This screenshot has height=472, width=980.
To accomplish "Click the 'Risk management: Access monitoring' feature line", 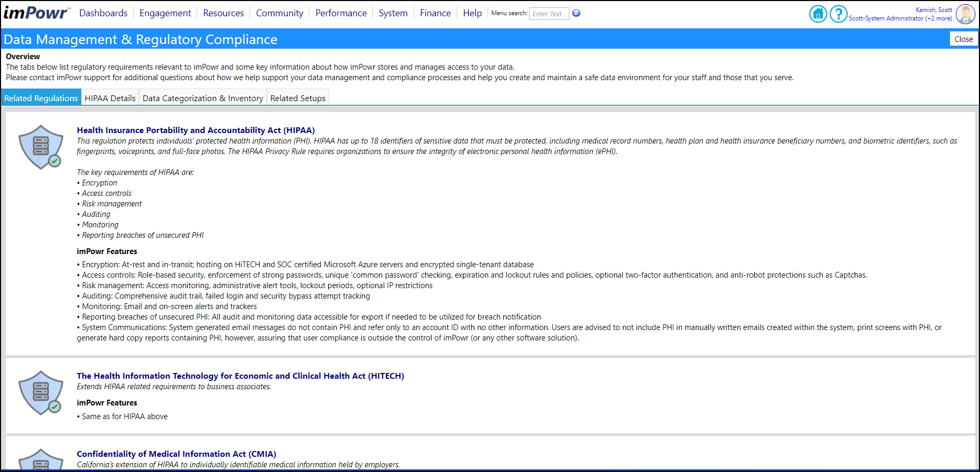I will tap(255, 286).
